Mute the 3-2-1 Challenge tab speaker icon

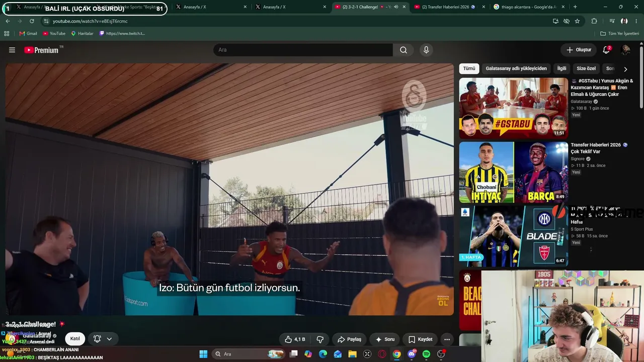pyautogui.click(x=396, y=7)
